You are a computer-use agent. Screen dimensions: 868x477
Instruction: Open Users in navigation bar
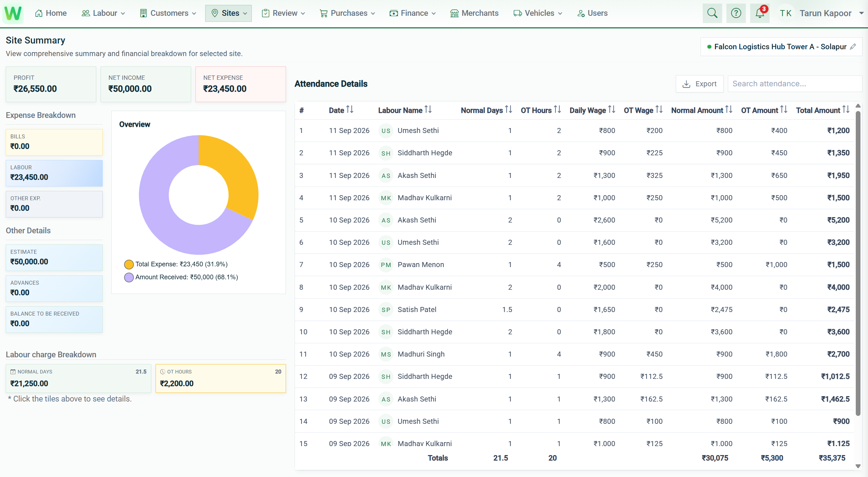[592, 13]
